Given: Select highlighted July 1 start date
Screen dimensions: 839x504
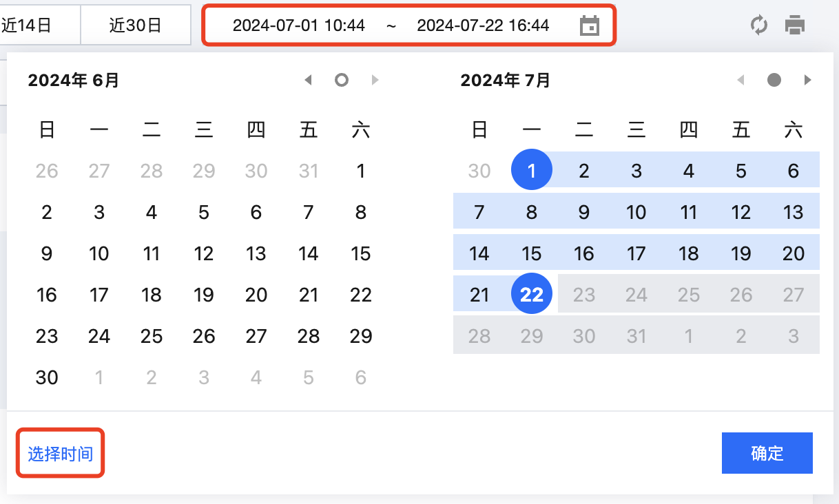Looking at the screenshot, I should click(532, 171).
